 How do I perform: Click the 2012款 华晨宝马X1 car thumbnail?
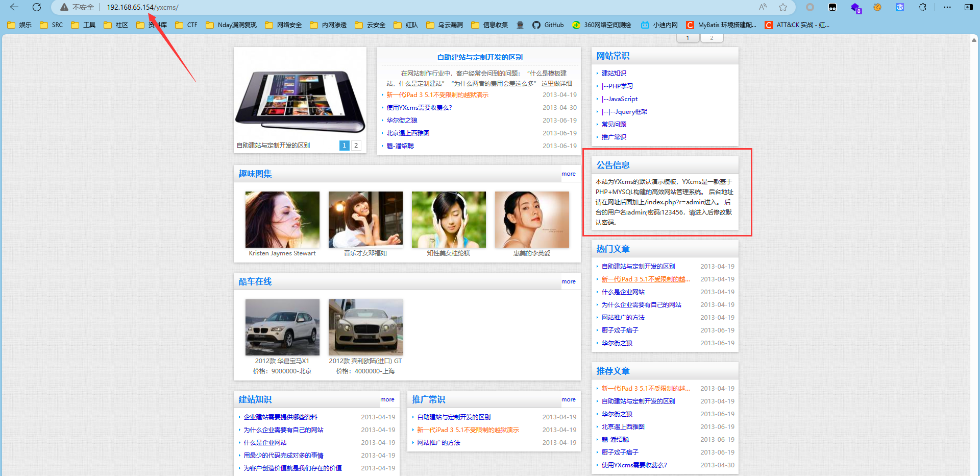tap(282, 327)
